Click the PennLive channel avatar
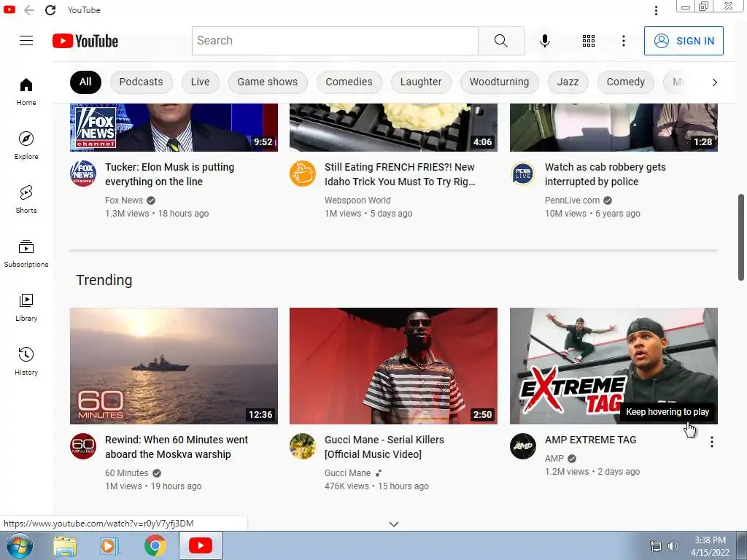The height and width of the screenshot is (560, 747). click(x=523, y=174)
